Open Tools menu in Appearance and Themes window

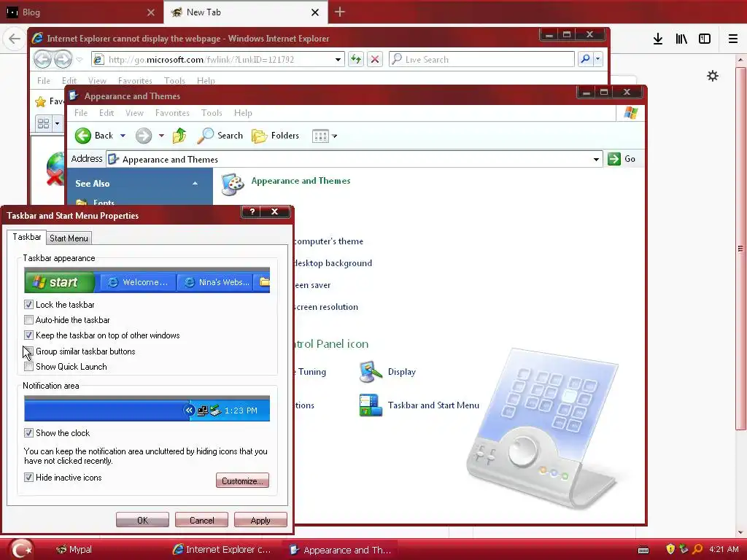(x=212, y=113)
